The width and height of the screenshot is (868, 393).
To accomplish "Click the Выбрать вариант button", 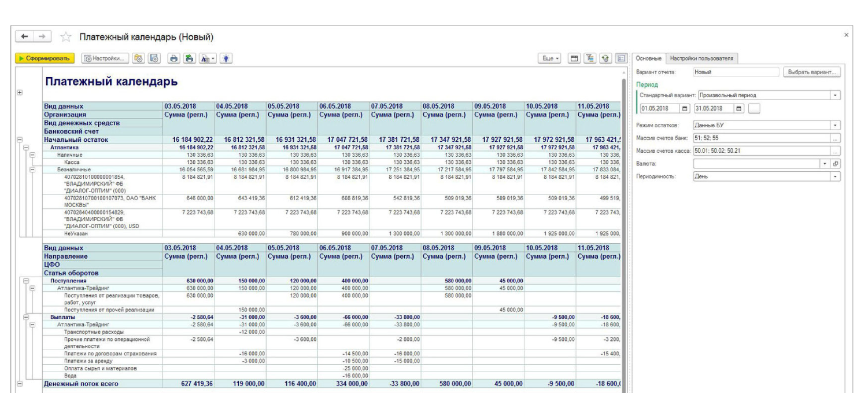I will click(x=812, y=72).
